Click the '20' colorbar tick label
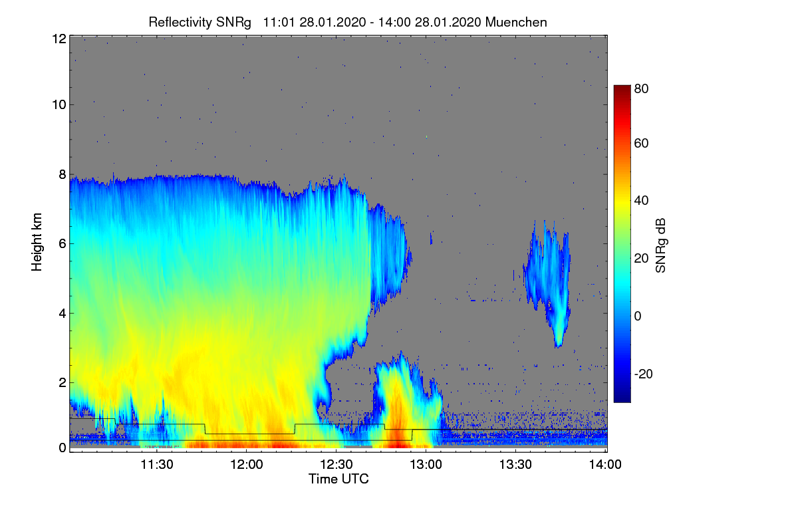 (x=642, y=259)
